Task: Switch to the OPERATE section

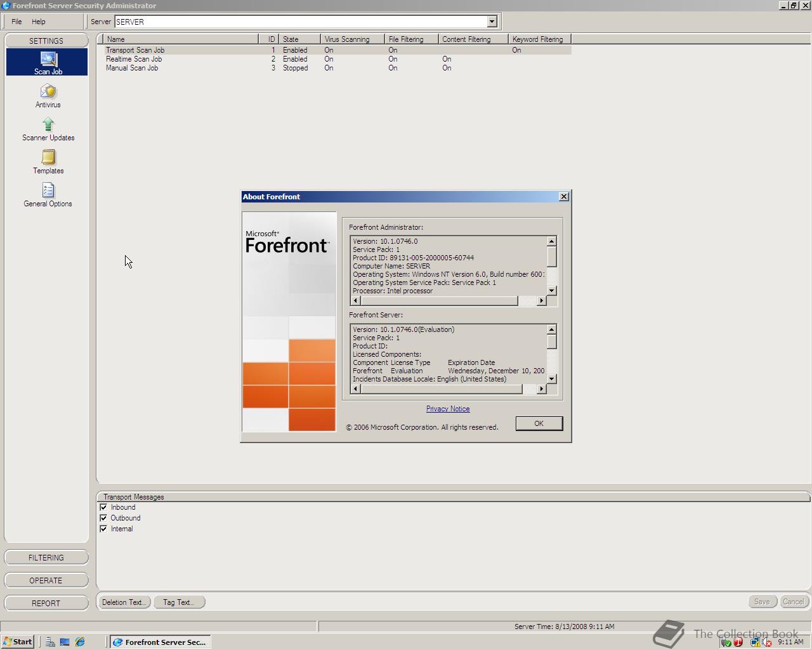Action: coord(46,580)
